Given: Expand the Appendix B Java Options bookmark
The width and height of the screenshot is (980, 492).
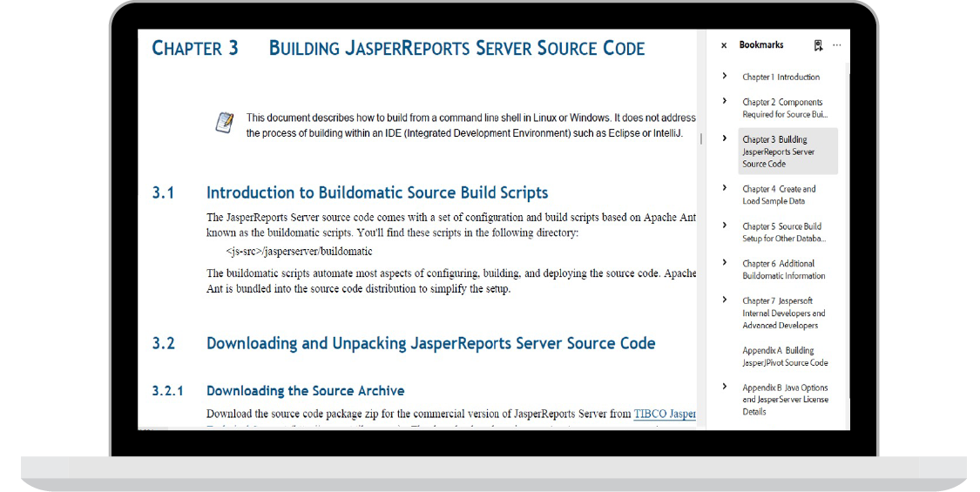Looking at the screenshot, I should [x=725, y=387].
